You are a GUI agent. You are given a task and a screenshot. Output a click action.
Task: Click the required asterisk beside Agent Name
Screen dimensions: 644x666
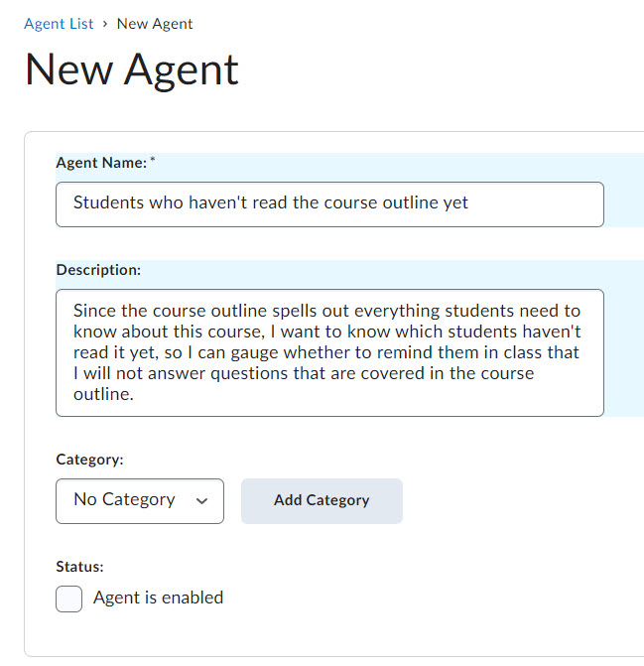pyautogui.click(x=153, y=160)
